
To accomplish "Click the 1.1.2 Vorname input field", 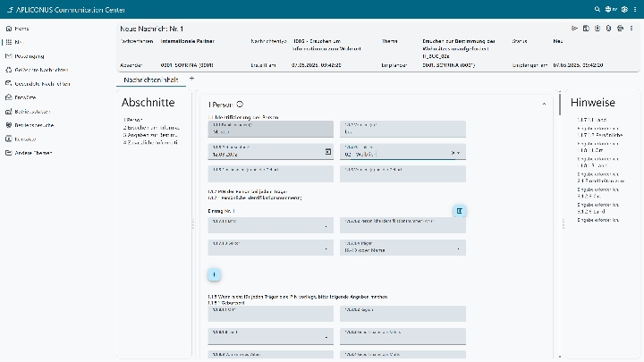I will [x=402, y=129].
